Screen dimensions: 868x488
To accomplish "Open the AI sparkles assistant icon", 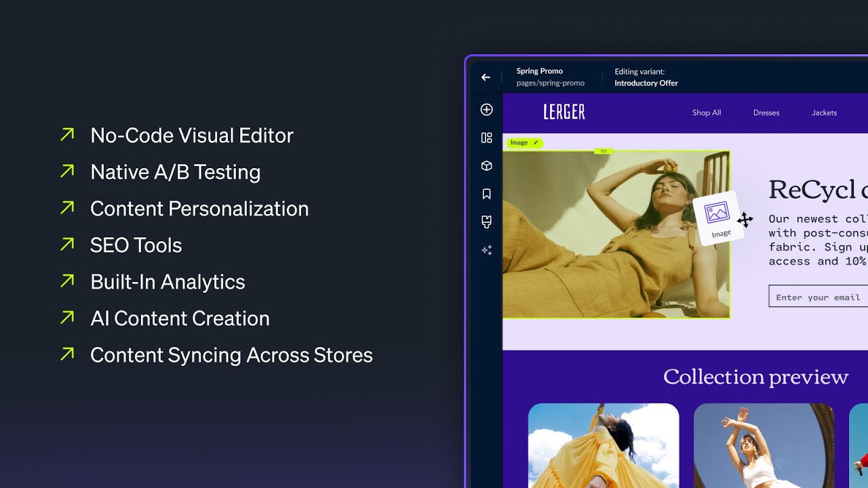I will [x=486, y=250].
